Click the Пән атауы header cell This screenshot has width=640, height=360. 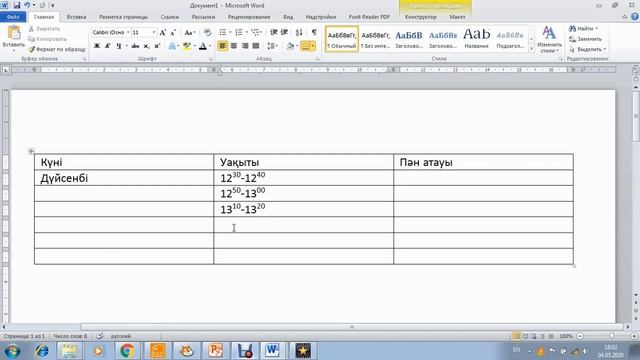click(x=483, y=162)
